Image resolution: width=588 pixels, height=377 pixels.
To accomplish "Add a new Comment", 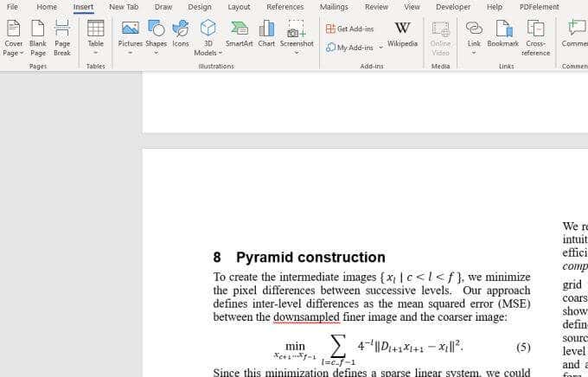I will [575, 34].
